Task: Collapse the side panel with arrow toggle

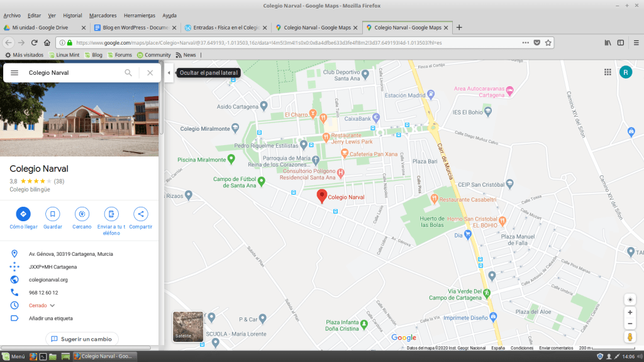Action: coord(169,73)
